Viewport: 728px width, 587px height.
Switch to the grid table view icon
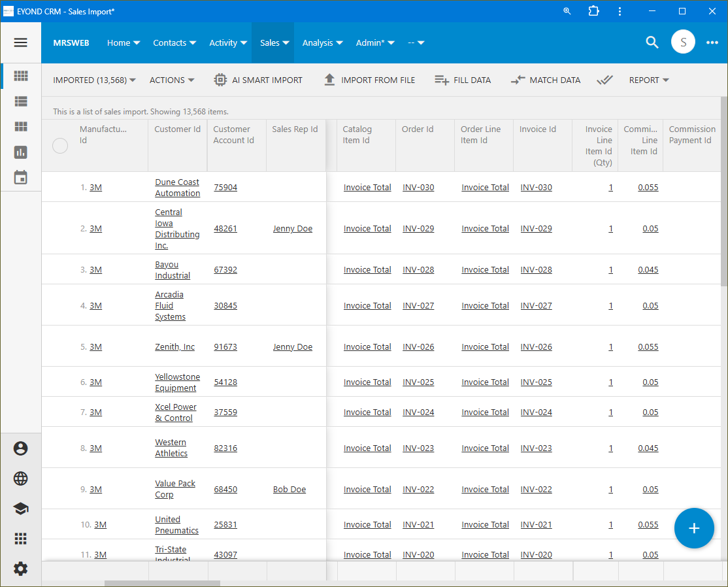coord(21,76)
